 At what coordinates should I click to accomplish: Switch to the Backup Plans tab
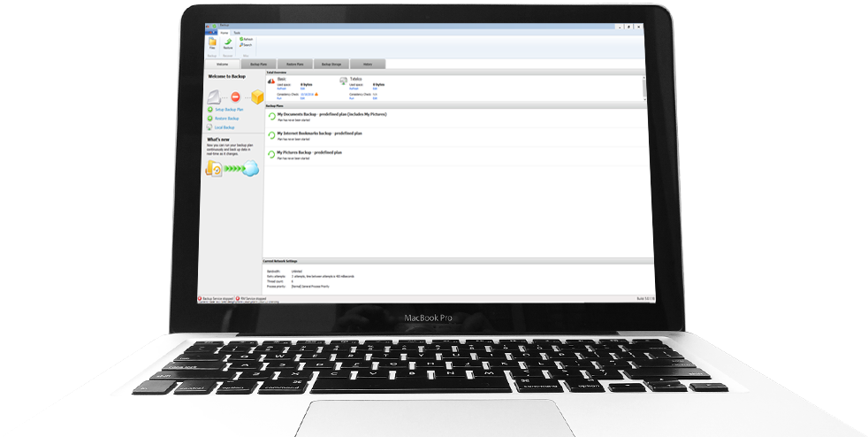(258, 65)
